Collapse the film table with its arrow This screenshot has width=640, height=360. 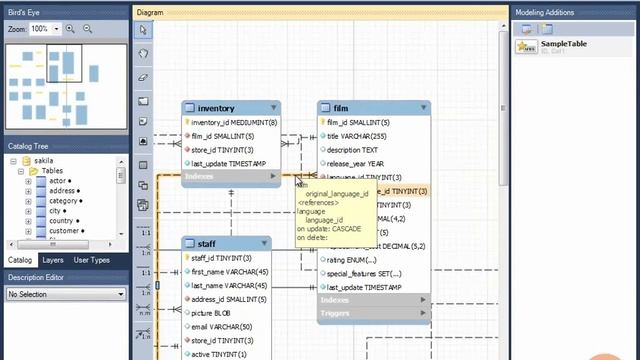[x=423, y=108]
